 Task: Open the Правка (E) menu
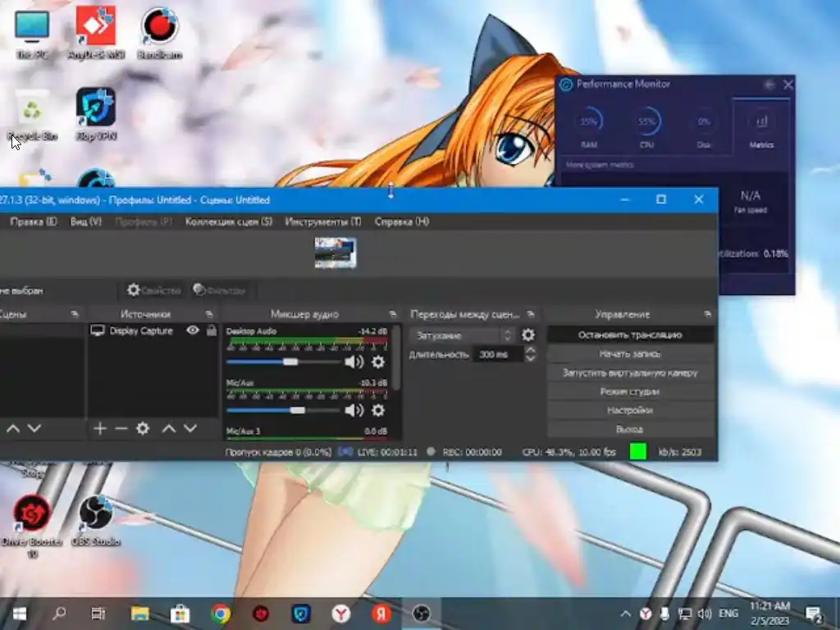tap(33, 221)
